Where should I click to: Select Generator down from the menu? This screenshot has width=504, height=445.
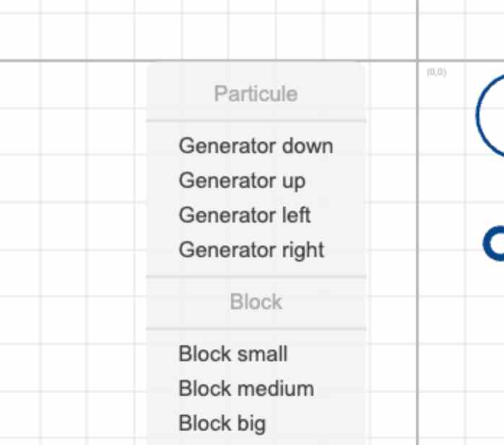pos(256,146)
